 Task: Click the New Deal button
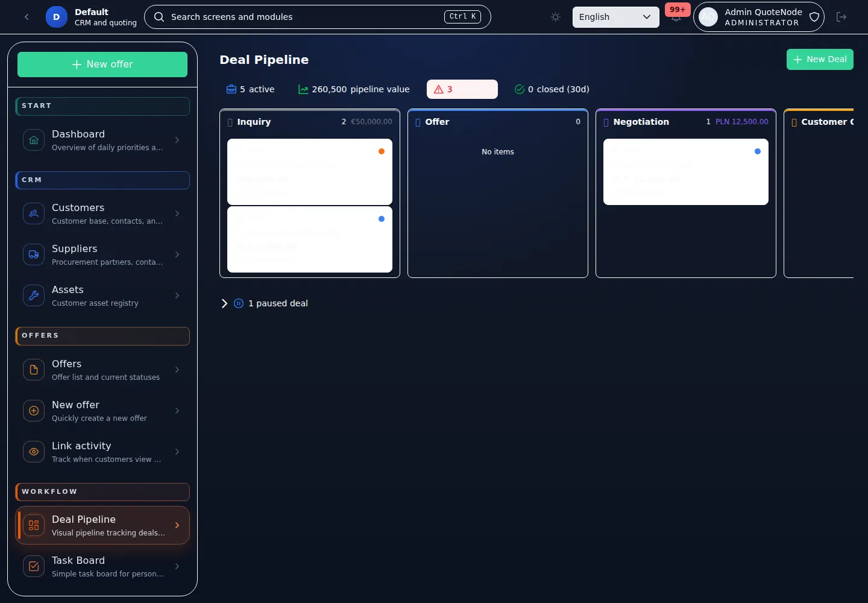pyautogui.click(x=820, y=59)
